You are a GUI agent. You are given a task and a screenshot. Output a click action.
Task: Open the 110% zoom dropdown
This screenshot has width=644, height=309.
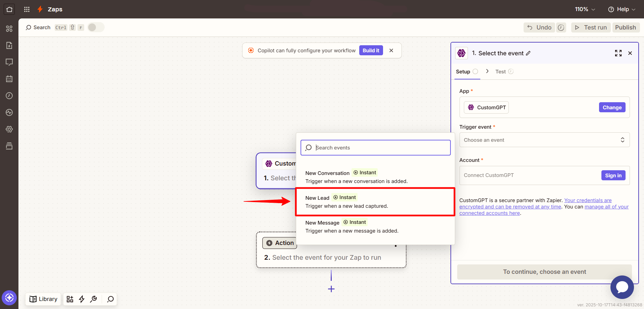click(x=585, y=9)
